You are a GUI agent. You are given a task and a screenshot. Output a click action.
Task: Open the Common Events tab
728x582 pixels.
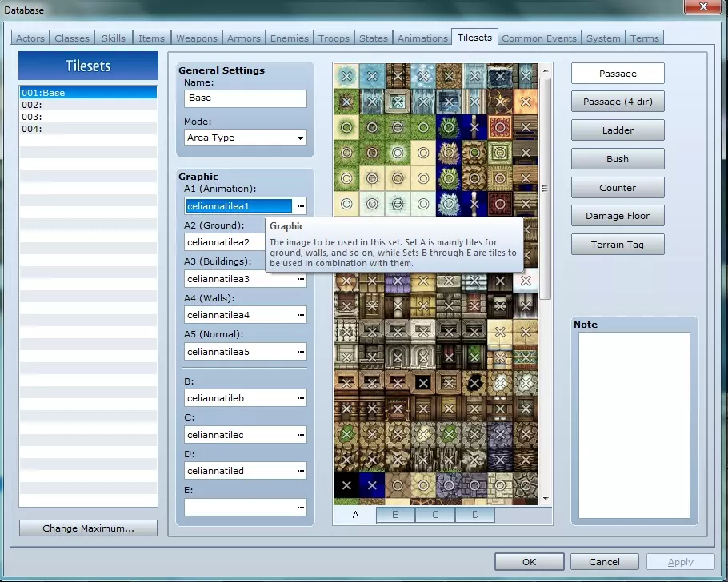coord(539,38)
